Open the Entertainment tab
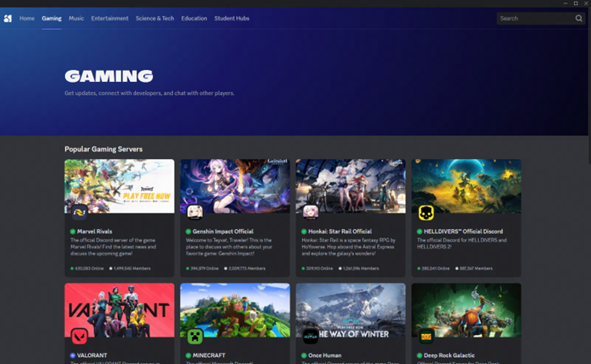Viewport: 591px width, 364px height. click(109, 18)
